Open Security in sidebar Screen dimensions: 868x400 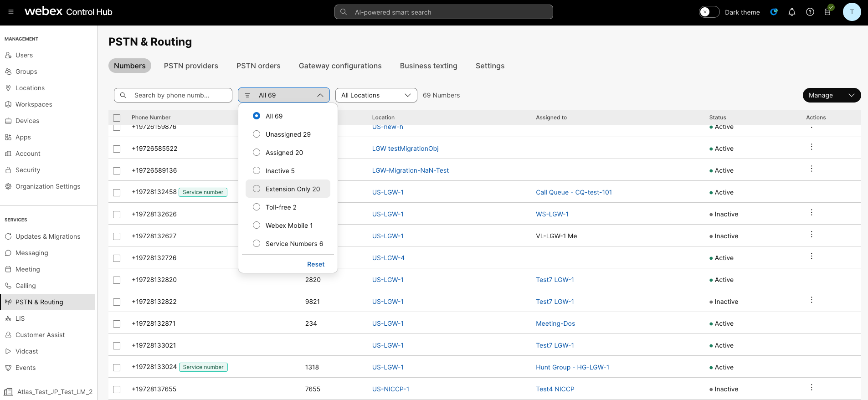point(28,170)
